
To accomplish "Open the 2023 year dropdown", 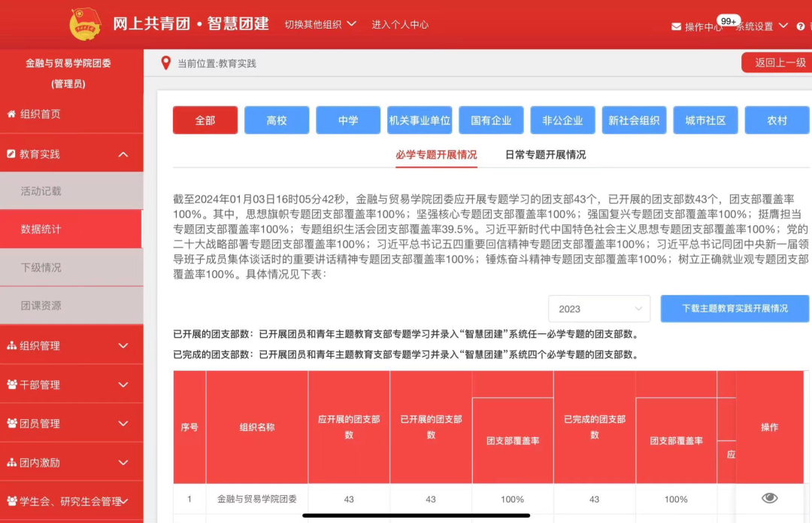I will (599, 309).
